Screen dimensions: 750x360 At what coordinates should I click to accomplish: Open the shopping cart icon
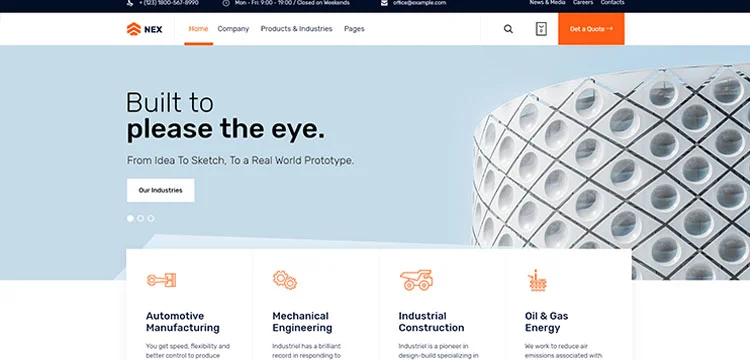coord(541,29)
